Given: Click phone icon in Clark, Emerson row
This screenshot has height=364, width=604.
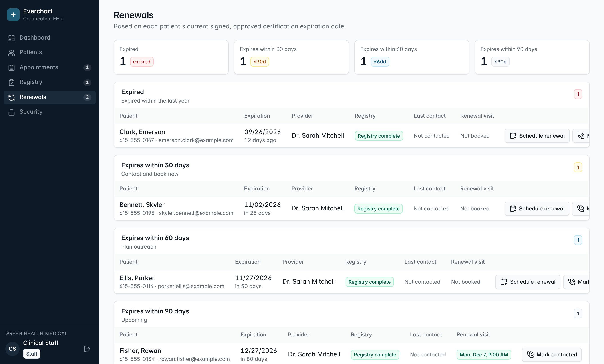Looking at the screenshot, I should 581,136.
